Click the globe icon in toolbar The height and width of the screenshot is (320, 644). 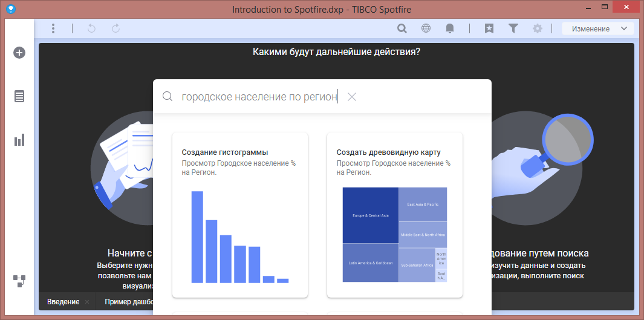[426, 28]
